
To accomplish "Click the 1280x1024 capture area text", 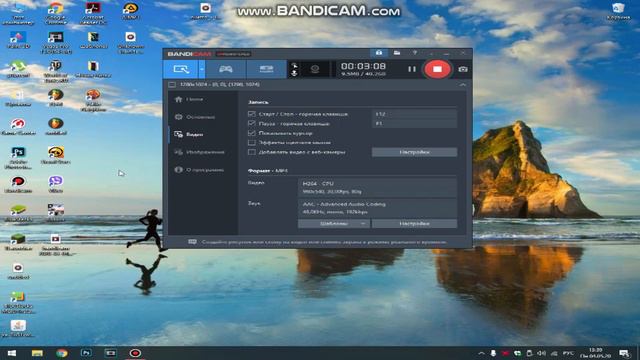I will [x=220, y=84].
